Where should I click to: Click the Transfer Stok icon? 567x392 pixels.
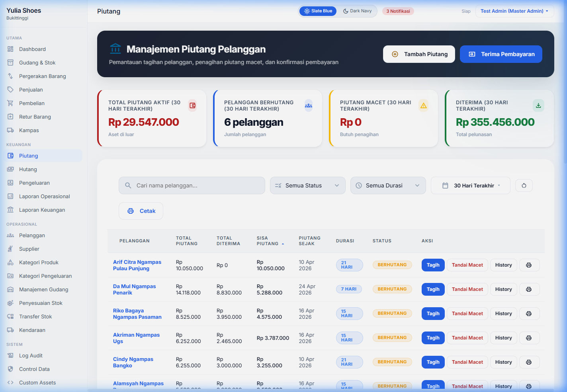(10, 316)
